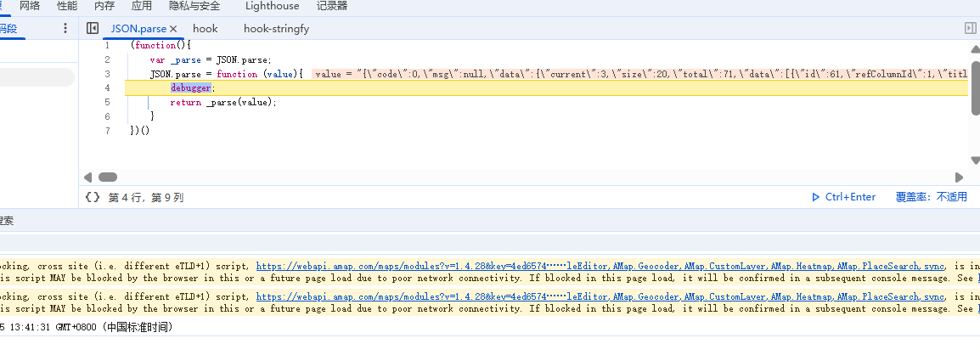The image size is (980, 355).
Task: Switch to the 记录器 panel tab
Action: point(332,6)
